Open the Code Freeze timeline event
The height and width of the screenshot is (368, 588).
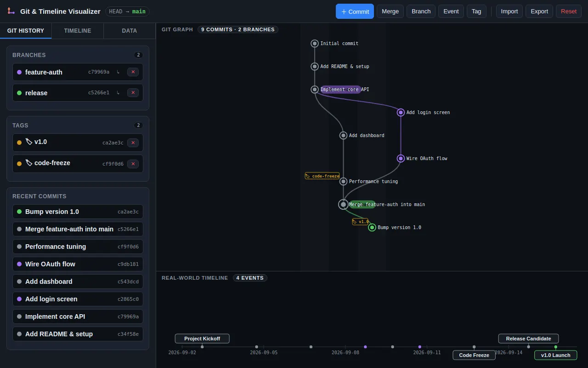click(474, 355)
